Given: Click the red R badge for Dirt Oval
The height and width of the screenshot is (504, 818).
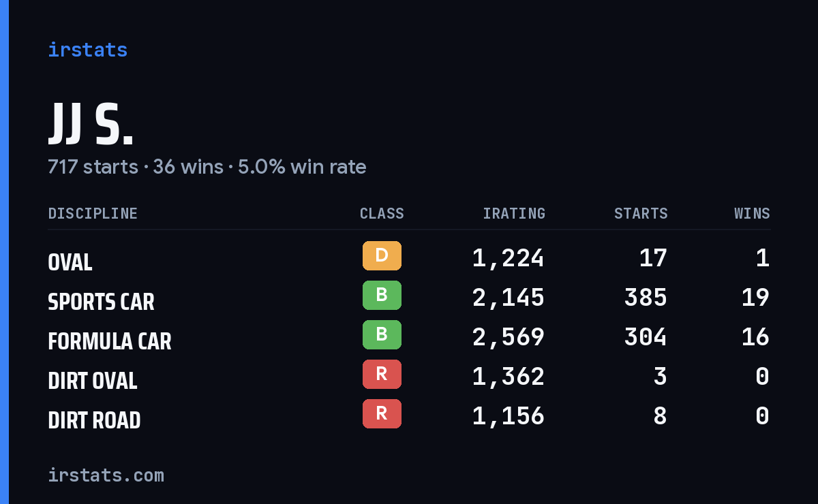Looking at the screenshot, I should point(382,375).
